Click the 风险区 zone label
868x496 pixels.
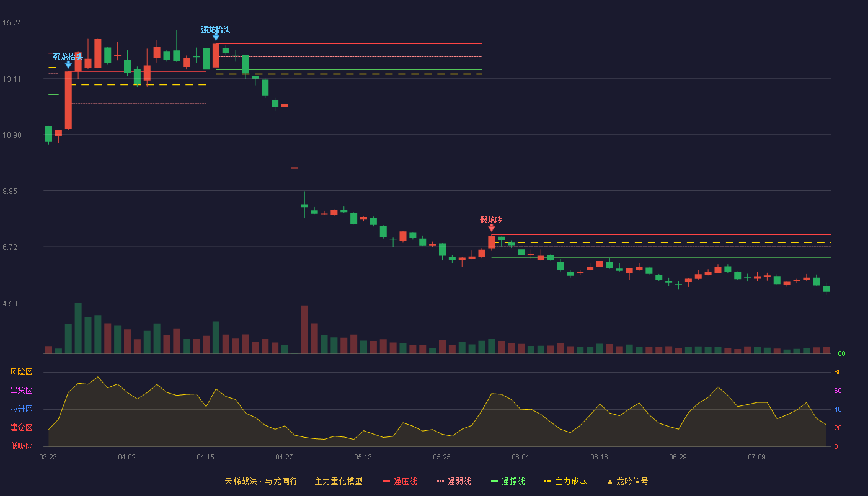21,372
